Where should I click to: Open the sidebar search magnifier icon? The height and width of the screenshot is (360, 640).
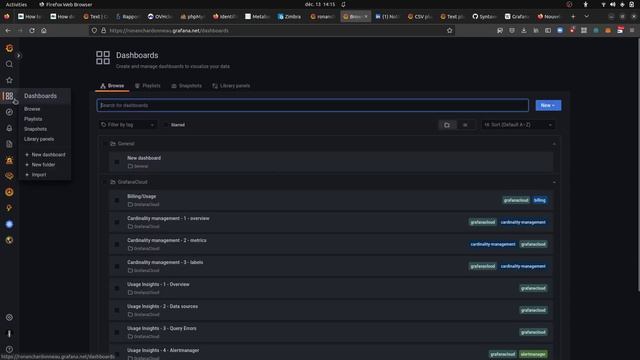[x=9, y=64]
